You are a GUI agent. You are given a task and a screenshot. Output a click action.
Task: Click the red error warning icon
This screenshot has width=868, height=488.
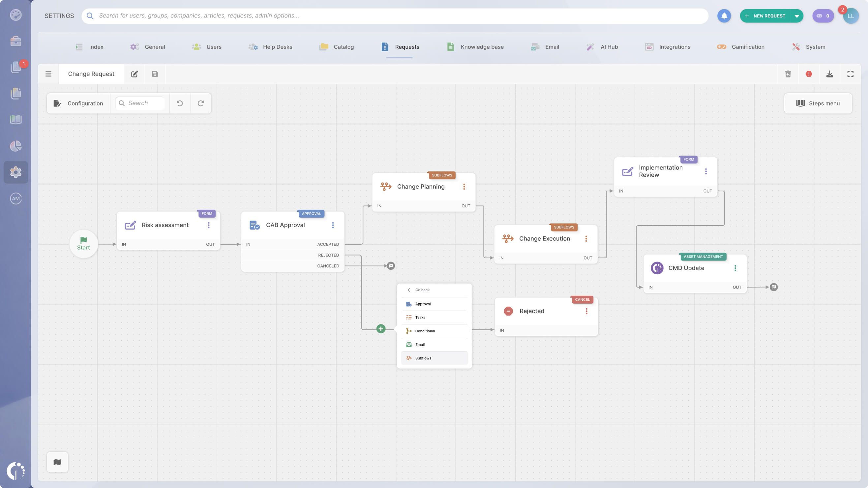pos(809,74)
